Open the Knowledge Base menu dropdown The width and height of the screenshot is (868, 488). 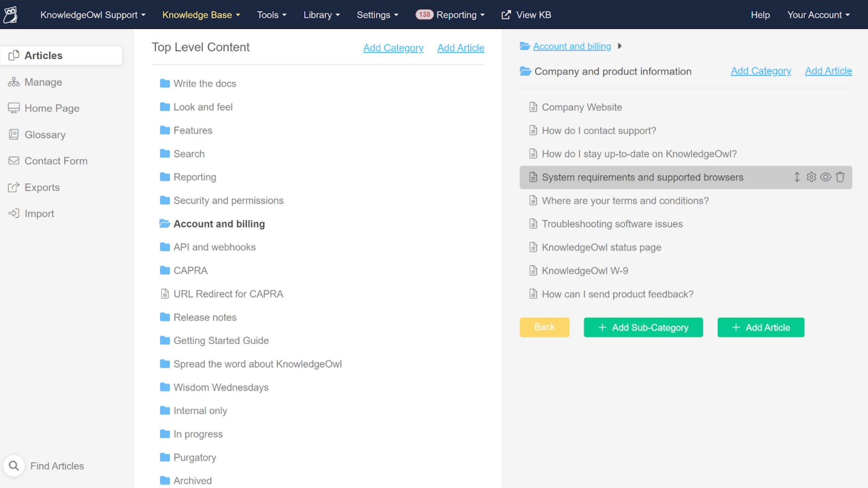pos(201,15)
